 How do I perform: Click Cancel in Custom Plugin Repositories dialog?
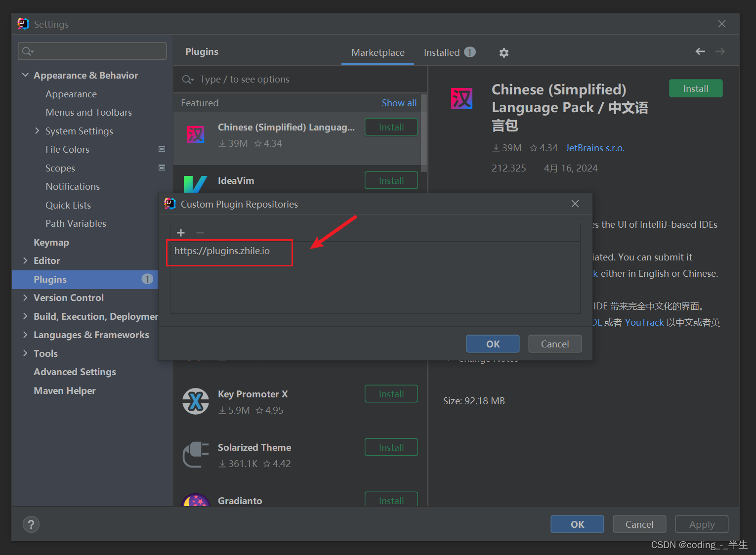555,344
